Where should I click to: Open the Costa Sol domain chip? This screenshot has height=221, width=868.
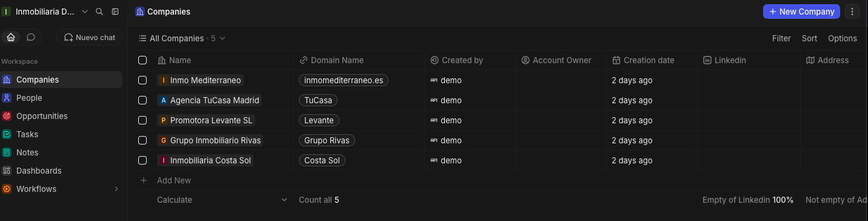(x=322, y=160)
